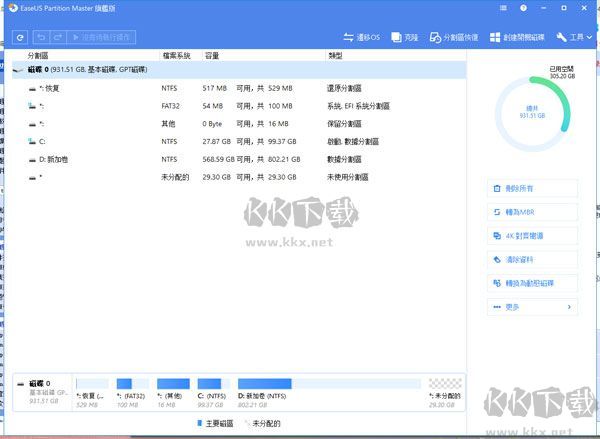600x439 pixels.
Task: Click the Delete All button in sidebar
Action: pos(532,188)
